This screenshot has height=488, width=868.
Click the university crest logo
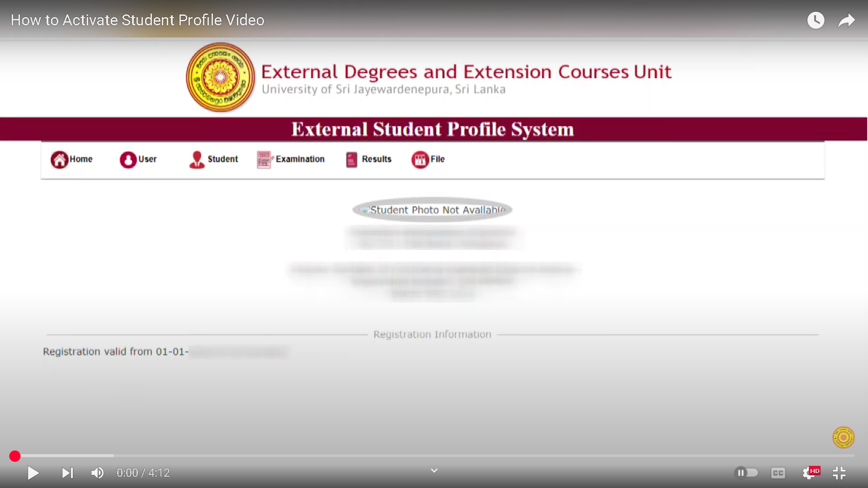pos(221,77)
